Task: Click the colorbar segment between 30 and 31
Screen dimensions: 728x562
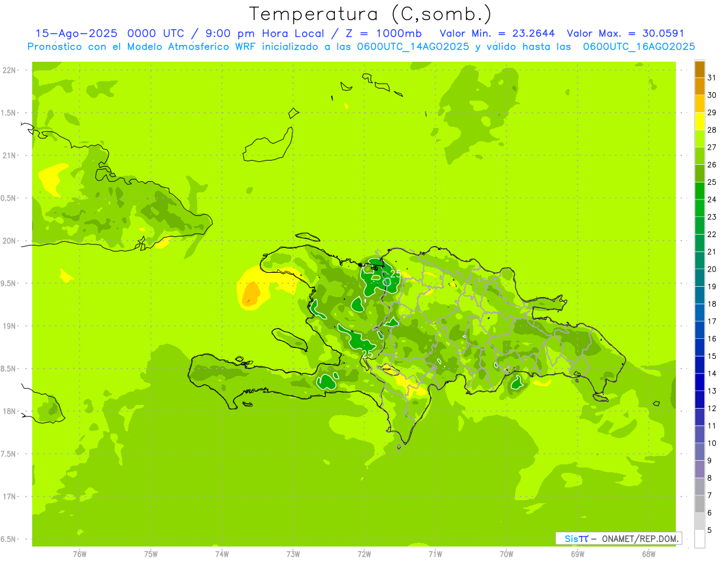Action: 699,87
